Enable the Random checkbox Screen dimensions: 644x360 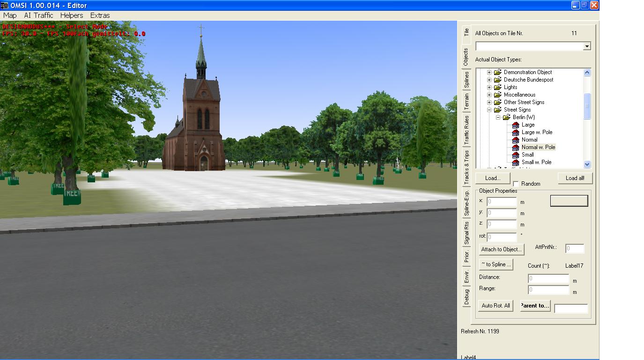point(516,184)
